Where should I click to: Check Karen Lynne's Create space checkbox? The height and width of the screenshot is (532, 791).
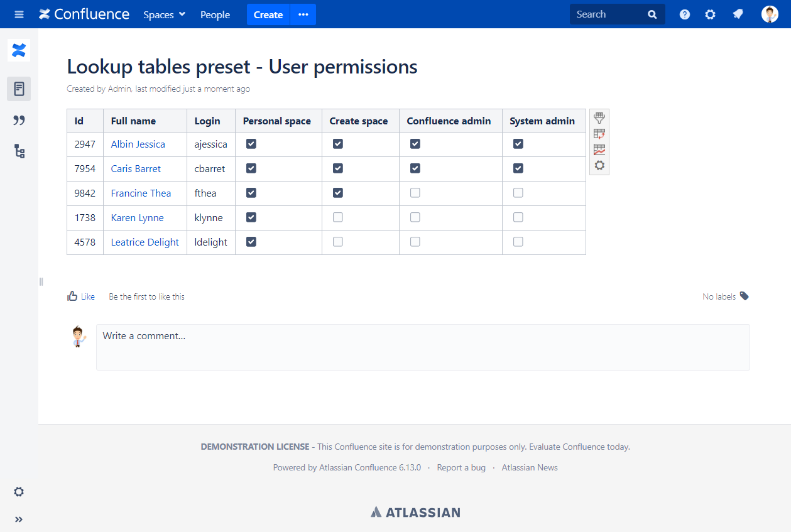coord(338,217)
